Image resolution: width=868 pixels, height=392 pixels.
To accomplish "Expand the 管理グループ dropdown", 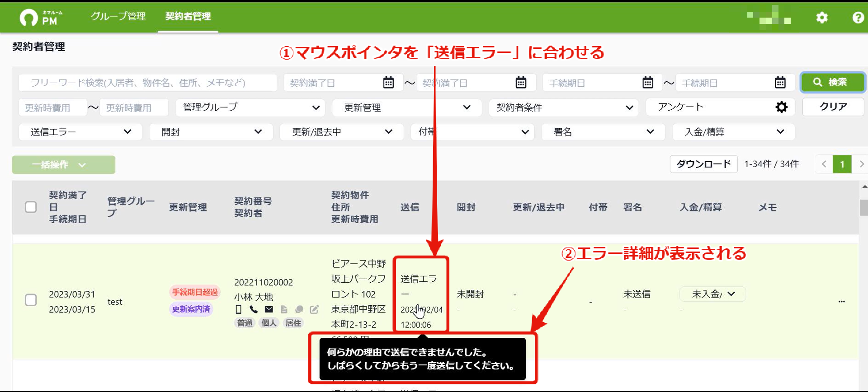I will (x=250, y=107).
